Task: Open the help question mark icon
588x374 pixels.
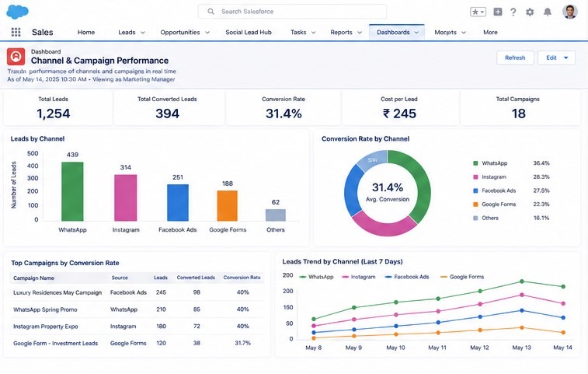Action: point(513,12)
